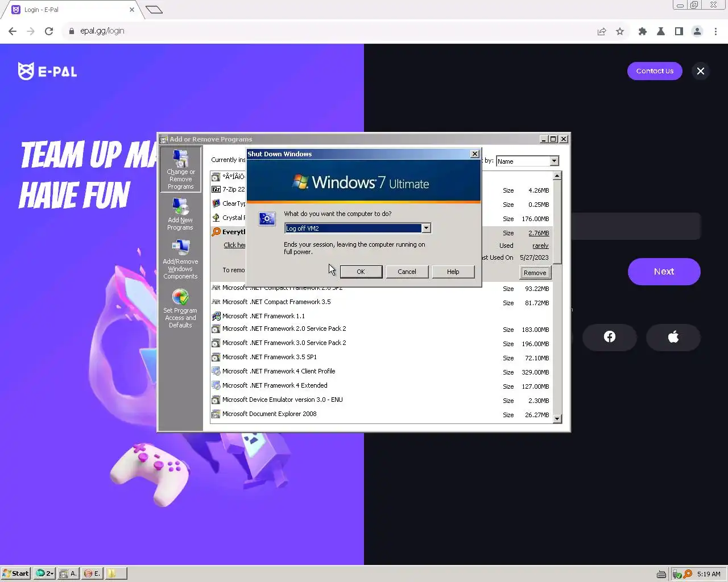Close the E-Pal login panel
The image size is (728, 582).
click(701, 71)
